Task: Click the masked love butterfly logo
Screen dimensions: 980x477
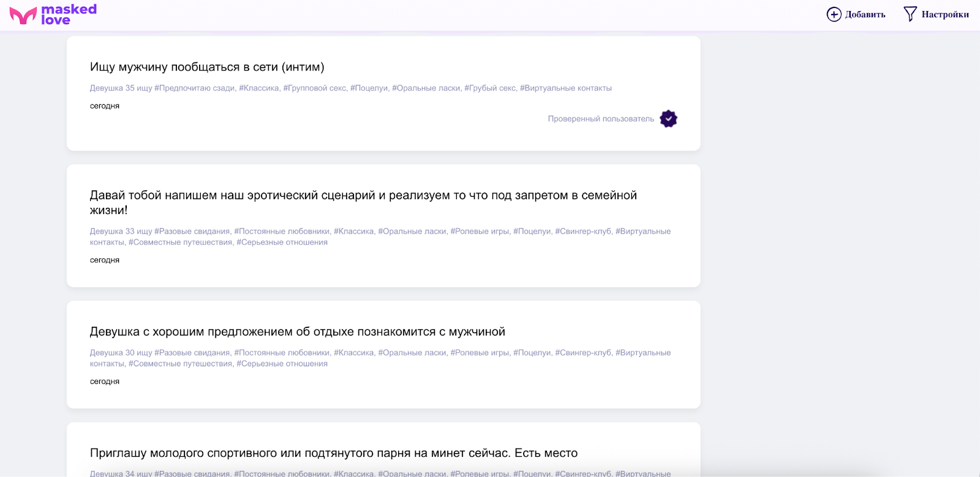Action: tap(23, 15)
